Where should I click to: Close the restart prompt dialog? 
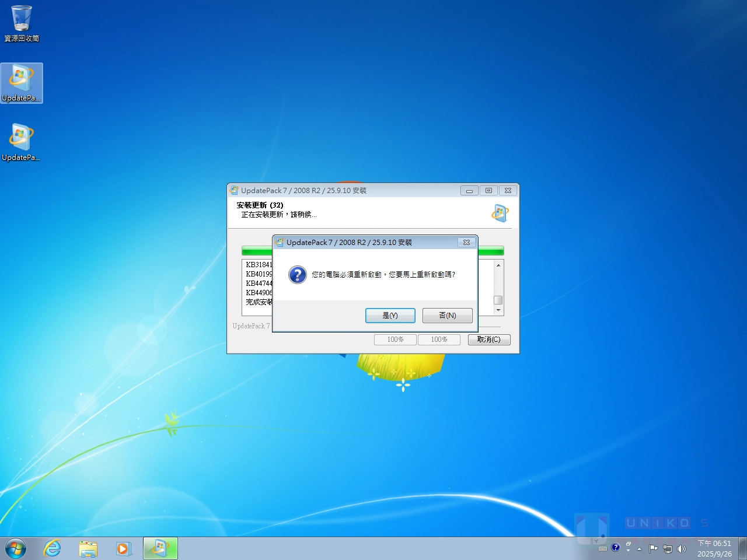pos(466,242)
